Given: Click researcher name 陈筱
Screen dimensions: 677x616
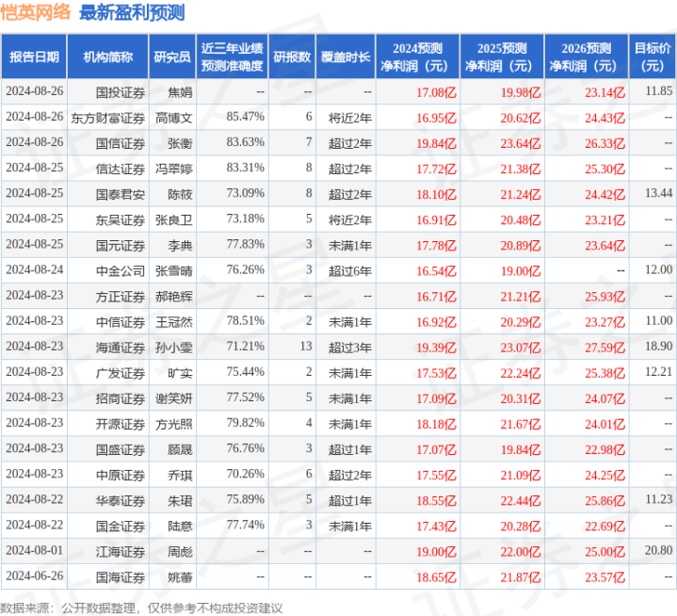Looking at the screenshot, I should [180, 194].
